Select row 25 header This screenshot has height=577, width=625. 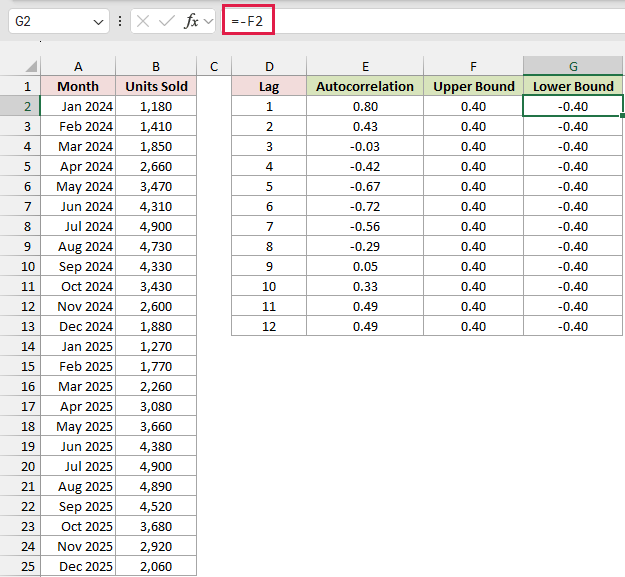20,566
